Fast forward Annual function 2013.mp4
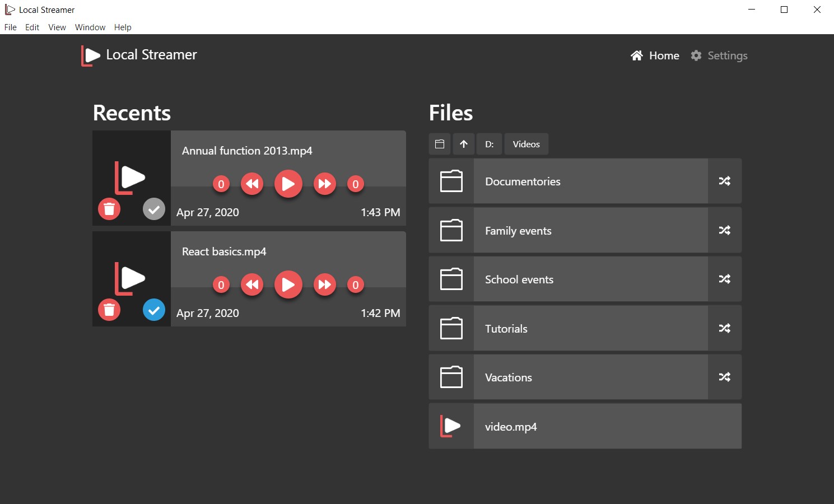This screenshot has height=504, width=834. click(325, 184)
